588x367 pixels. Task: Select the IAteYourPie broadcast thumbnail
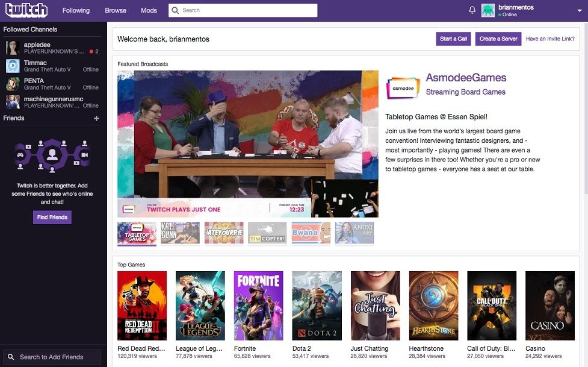click(224, 233)
